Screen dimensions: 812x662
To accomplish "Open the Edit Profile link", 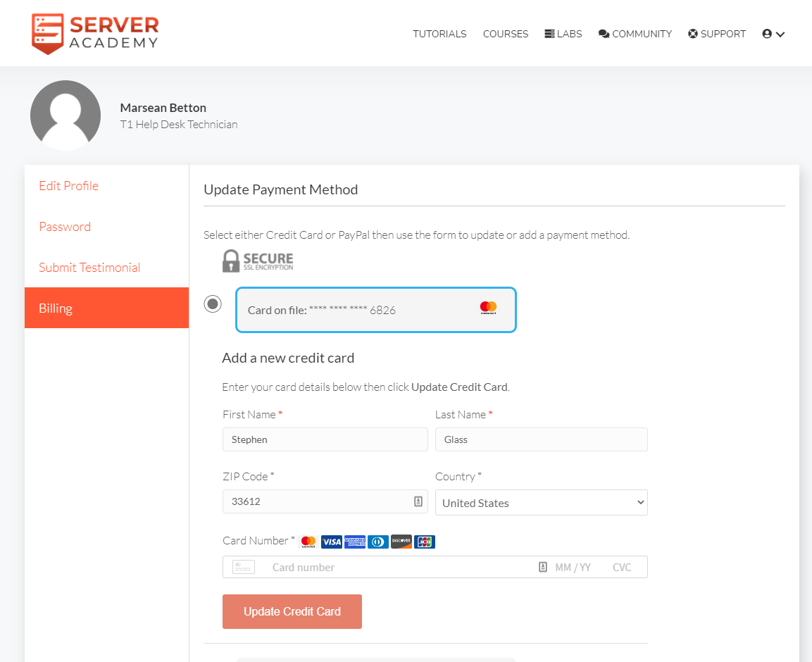I will 69,186.
